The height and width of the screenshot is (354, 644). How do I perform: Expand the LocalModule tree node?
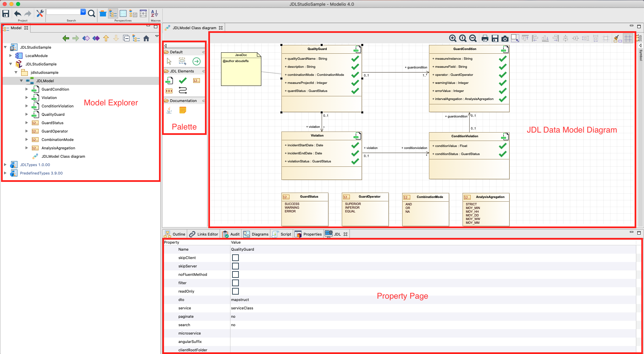pos(11,56)
